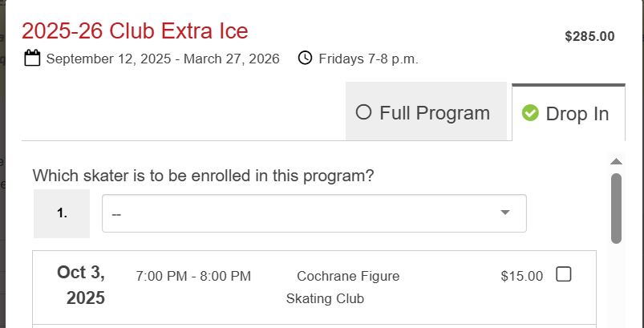Click the Fridays 7-8 p.m. schedule text
The width and height of the screenshot is (644, 328).
point(368,59)
